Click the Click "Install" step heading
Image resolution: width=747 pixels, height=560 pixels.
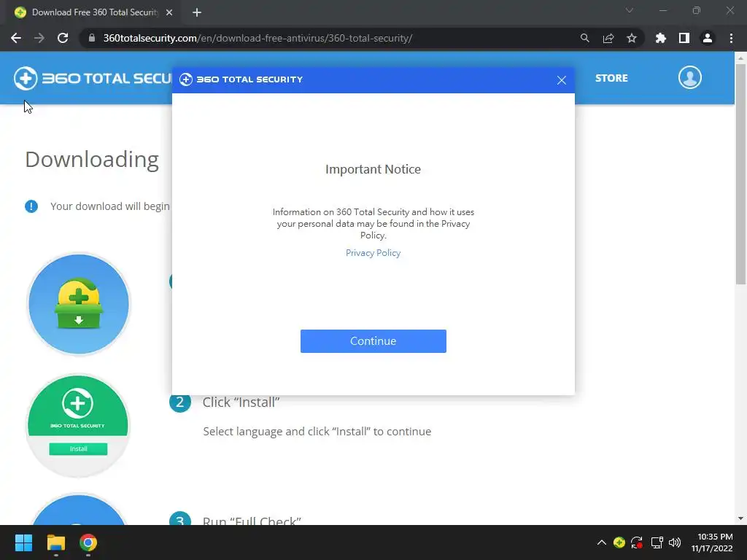pos(241,402)
